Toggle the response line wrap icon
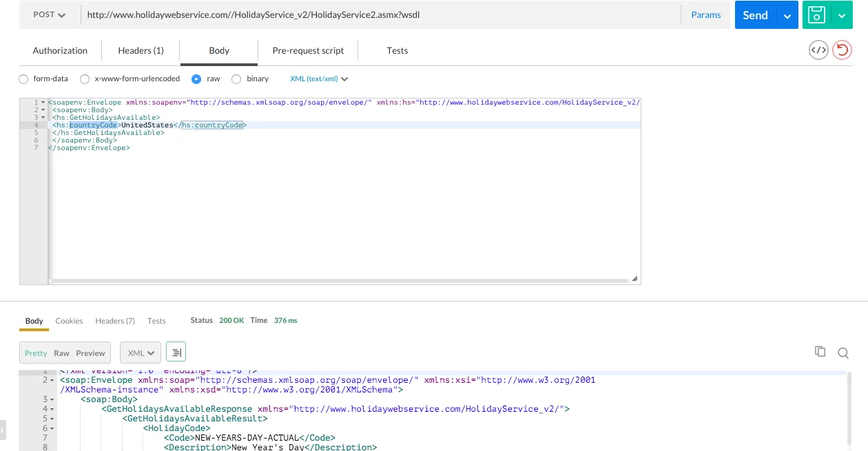This screenshot has width=868, height=451. [176, 353]
